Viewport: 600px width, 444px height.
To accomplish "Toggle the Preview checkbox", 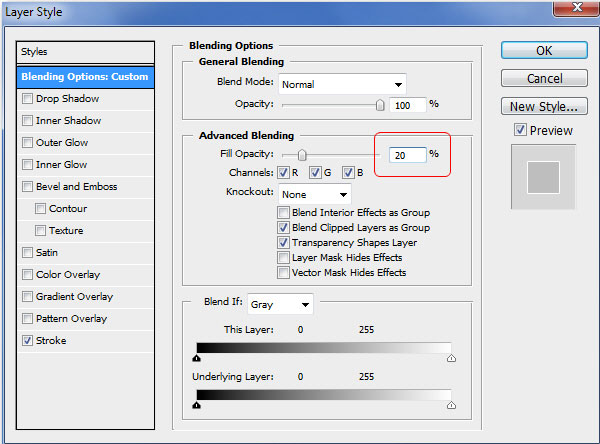I will [x=520, y=130].
